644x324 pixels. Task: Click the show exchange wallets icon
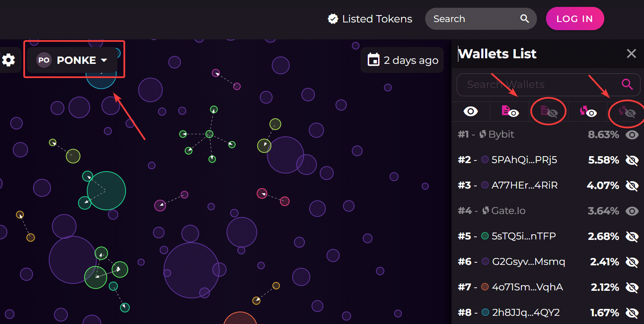[588, 111]
